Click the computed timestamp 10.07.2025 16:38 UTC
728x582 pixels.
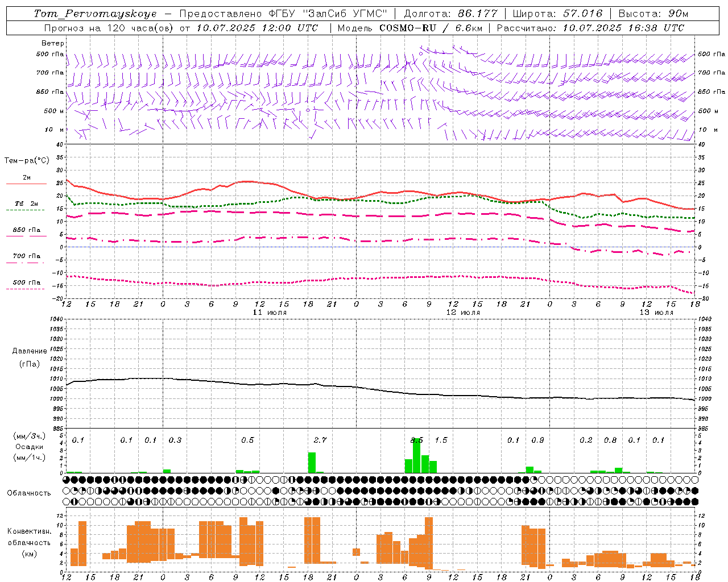[623, 28]
